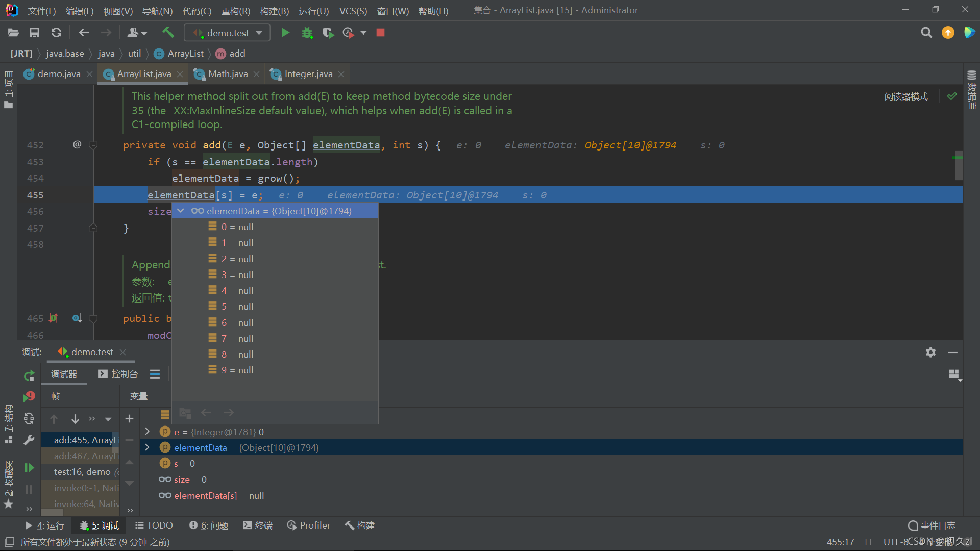This screenshot has width=980, height=551.
Task: Expand the elementData variable in the variables pane
Action: (x=147, y=447)
